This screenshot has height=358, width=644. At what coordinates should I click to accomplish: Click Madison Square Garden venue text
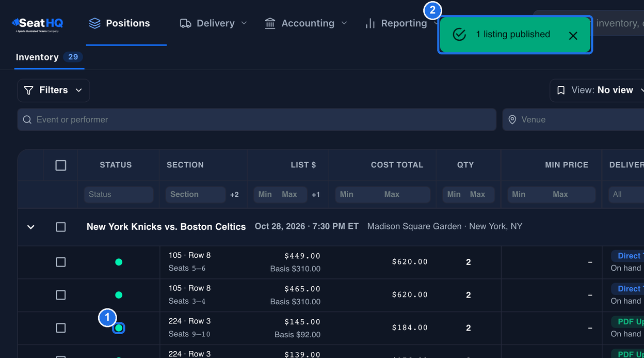[414, 226]
